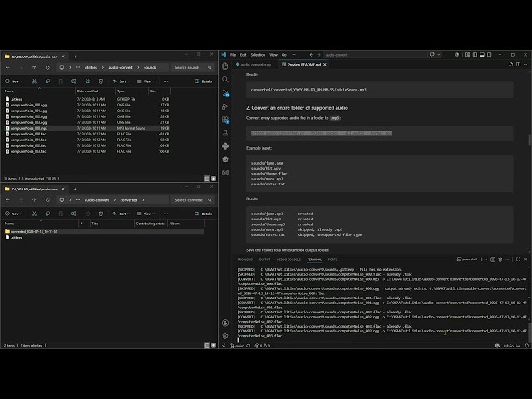Open chat dropdown in VS Code title bar
Image resolution: width=532 pixels, height=399 pixels.
coord(439,55)
